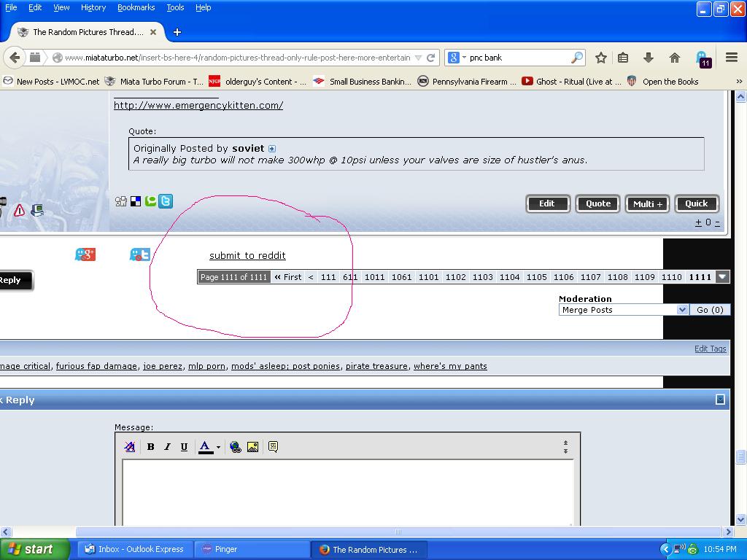Image resolution: width=747 pixels, height=560 pixels.
Task: Insert an image with the picture icon
Action: tap(252, 447)
